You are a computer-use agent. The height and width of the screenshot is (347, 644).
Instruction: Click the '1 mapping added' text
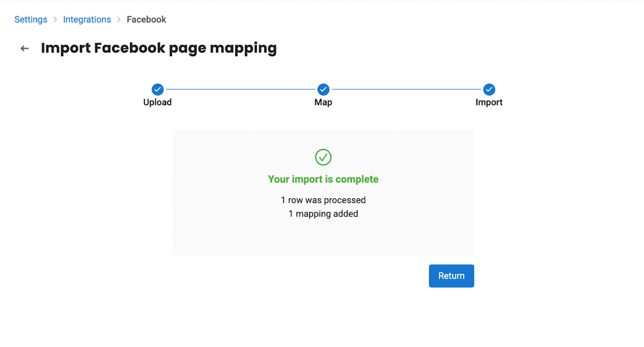pos(323,213)
